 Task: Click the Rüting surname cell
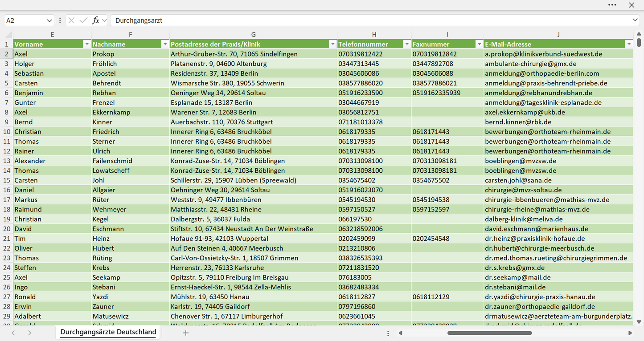point(130,258)
